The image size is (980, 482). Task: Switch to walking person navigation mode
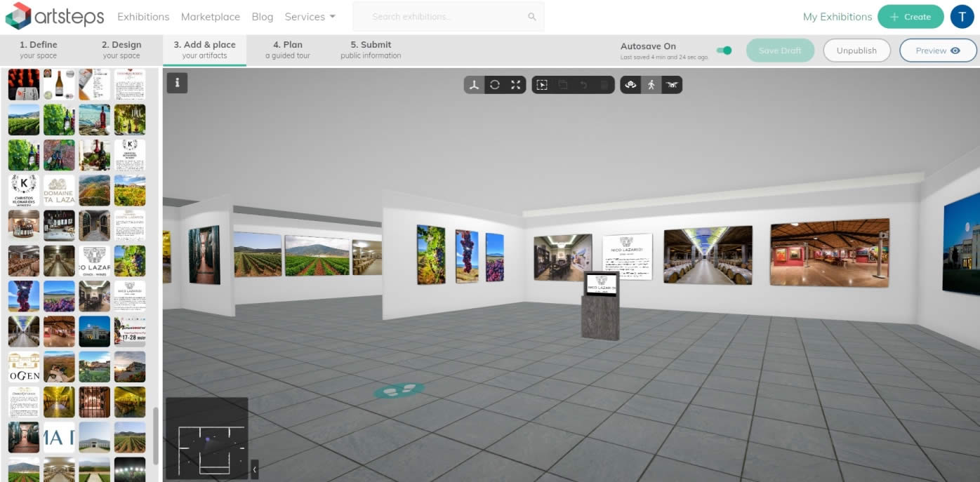tap(651, 85)
